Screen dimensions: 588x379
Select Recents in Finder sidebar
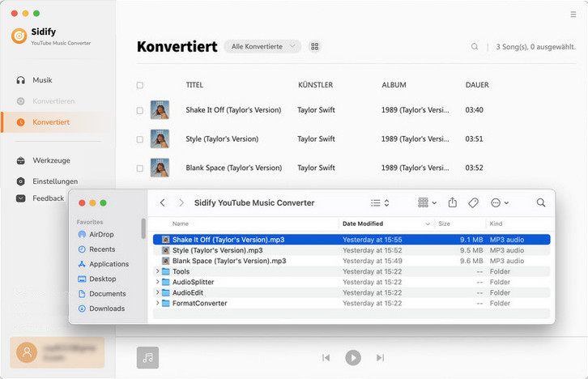[96, 249]
